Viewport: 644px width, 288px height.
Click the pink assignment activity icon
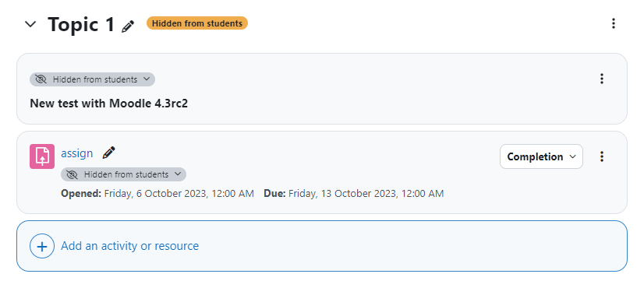tap(42, 156)
